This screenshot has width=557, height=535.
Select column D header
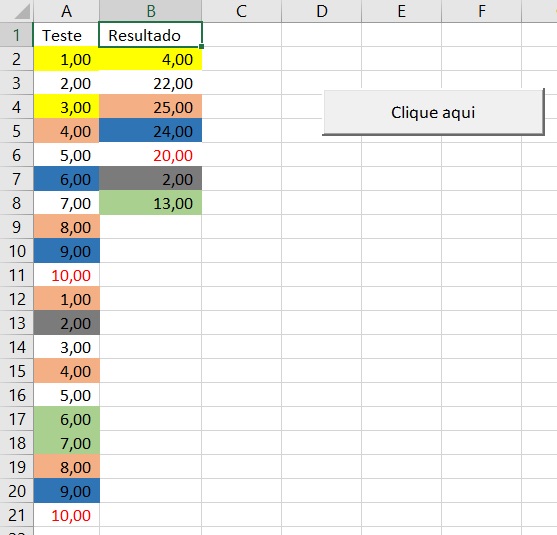coord(321,11)
